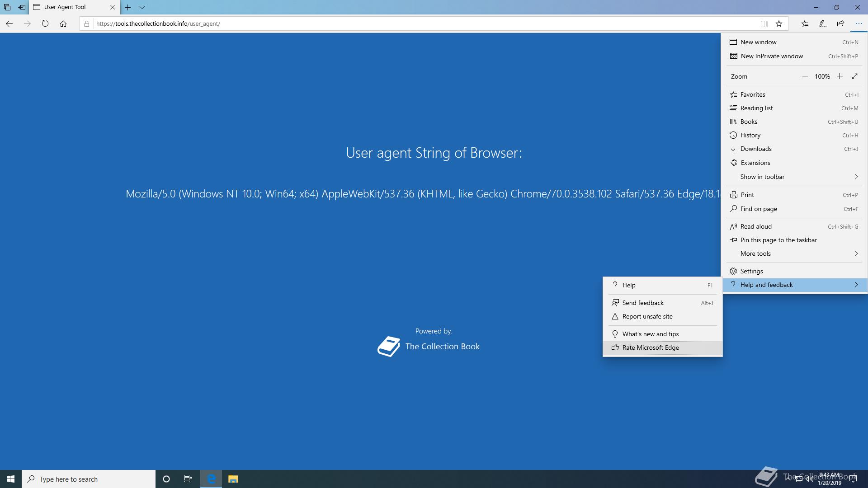
Task: Open a new tab with plus button
Action: point(128,7)
